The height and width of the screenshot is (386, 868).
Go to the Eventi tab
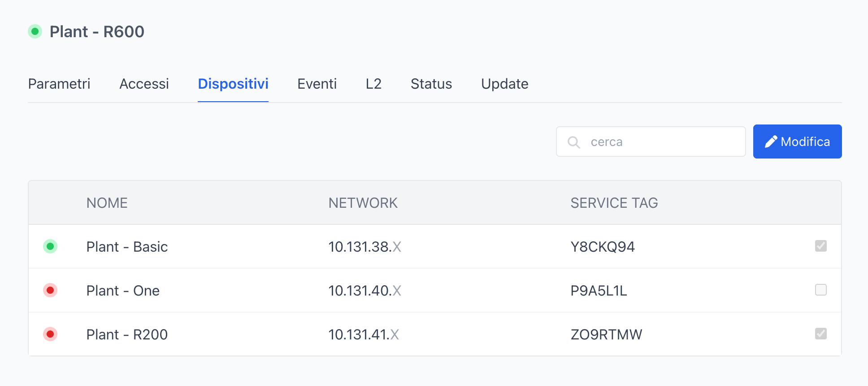(317, 84)
